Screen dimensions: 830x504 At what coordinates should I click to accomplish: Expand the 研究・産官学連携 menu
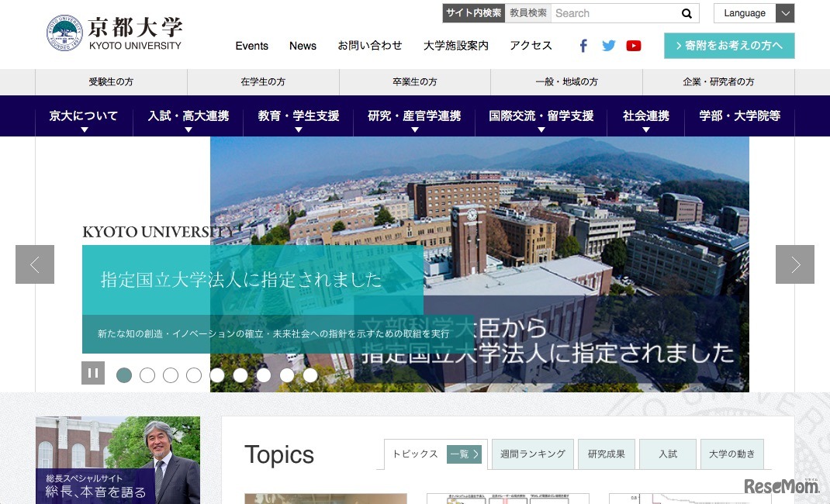(x=414, y=116)
